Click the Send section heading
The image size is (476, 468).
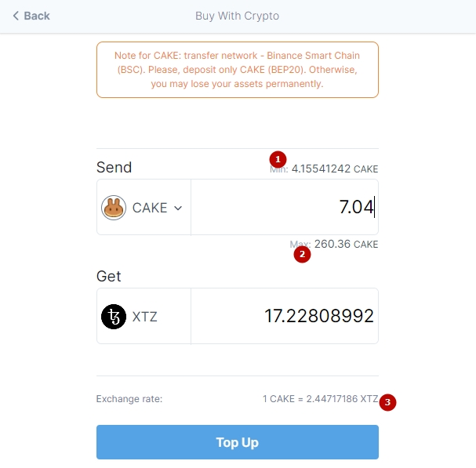point(114,167)
